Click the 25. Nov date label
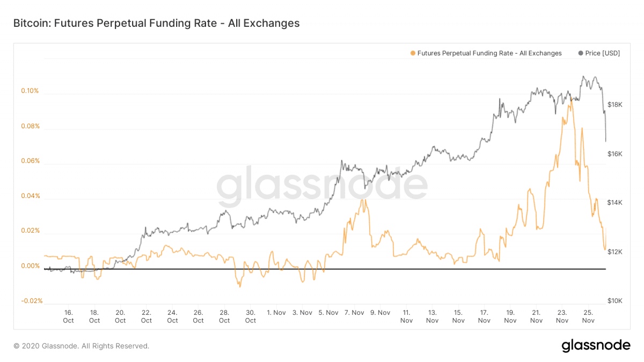The height and width of the screenshot is (362, 644). point(588,316)
